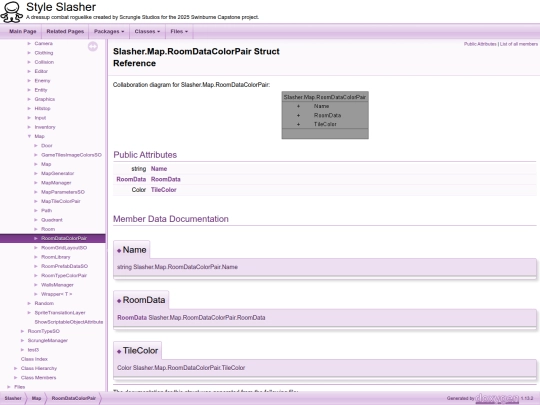Expand the Collision tree node

(29, 62)
